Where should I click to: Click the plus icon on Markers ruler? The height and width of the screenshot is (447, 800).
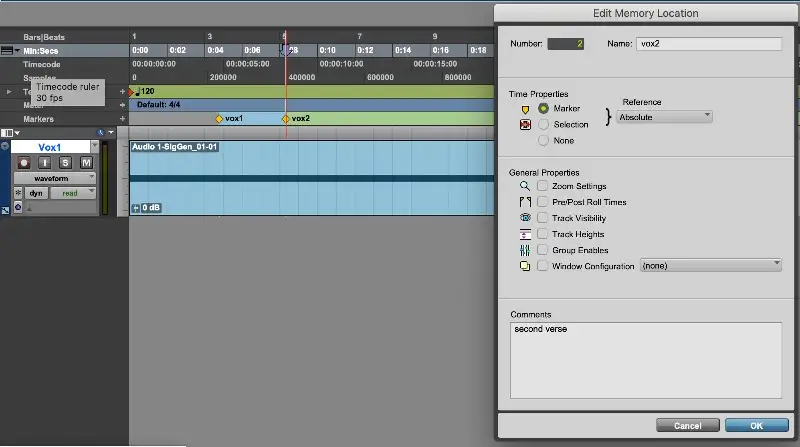point(123,118)
